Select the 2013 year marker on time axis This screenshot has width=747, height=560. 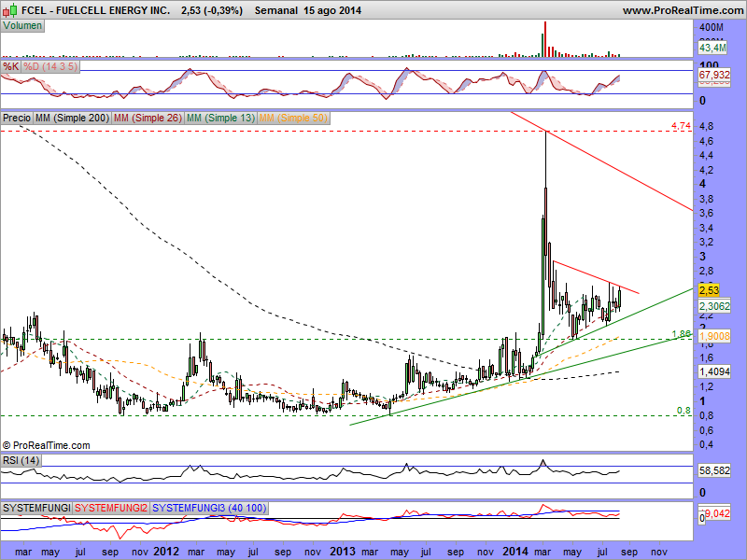tap(343, 552)
